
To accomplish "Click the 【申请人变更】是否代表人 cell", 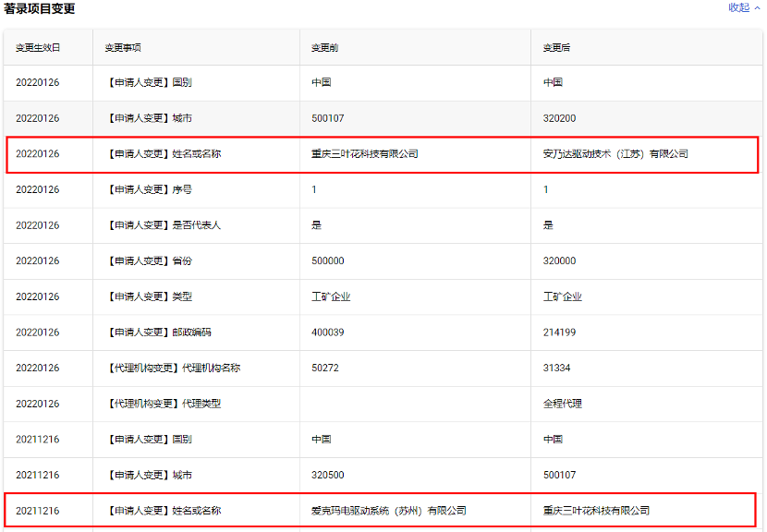I will pos(163,225).
